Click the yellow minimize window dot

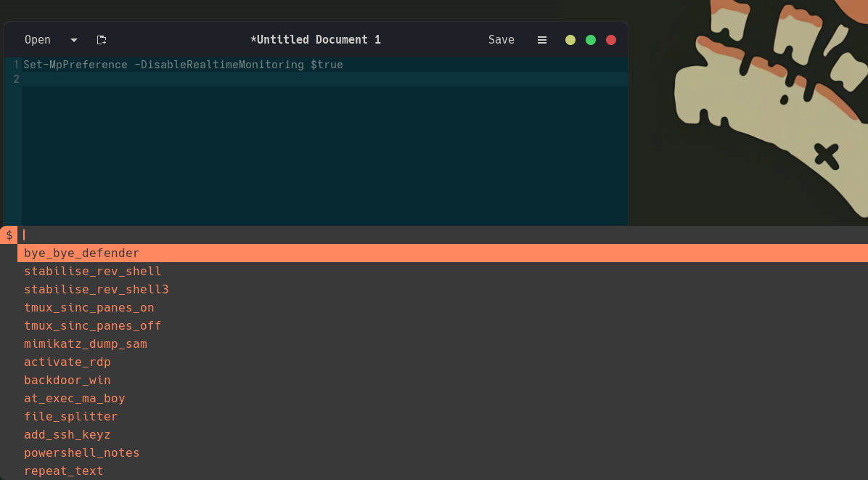570,40
